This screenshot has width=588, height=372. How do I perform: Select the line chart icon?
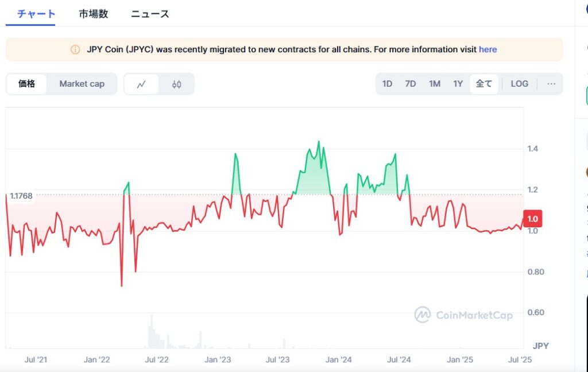[142, 84]
